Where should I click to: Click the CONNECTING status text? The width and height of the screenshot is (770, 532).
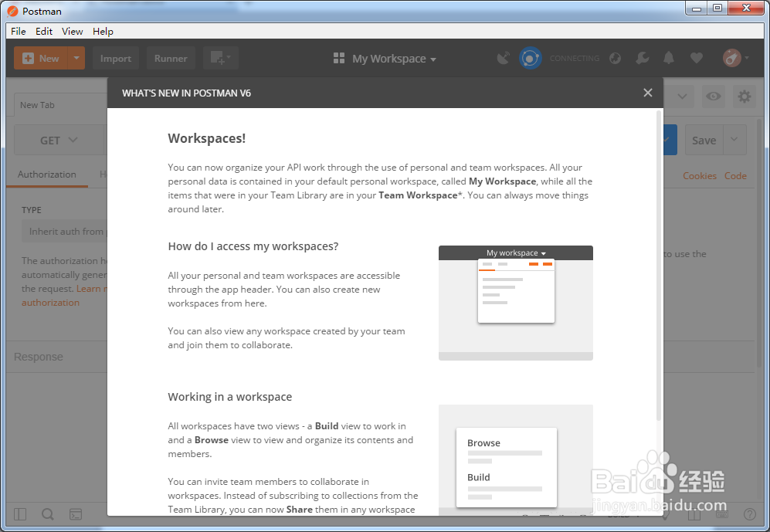click(x=575, y=59)
